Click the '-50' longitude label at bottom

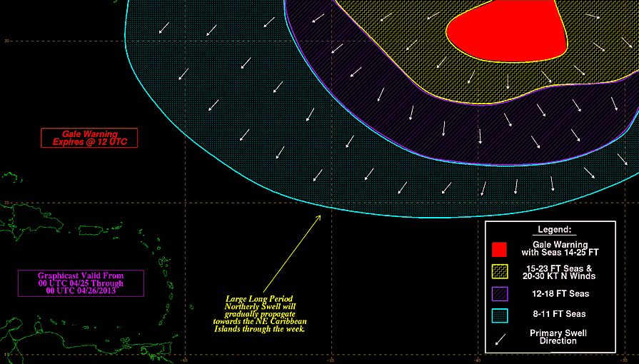(x=331, y=360)
